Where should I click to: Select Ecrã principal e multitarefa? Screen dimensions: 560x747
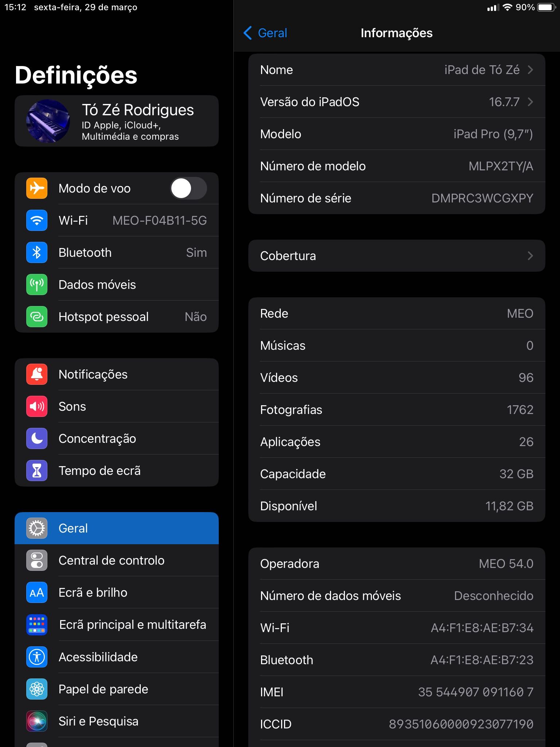[x=117, y=624]
